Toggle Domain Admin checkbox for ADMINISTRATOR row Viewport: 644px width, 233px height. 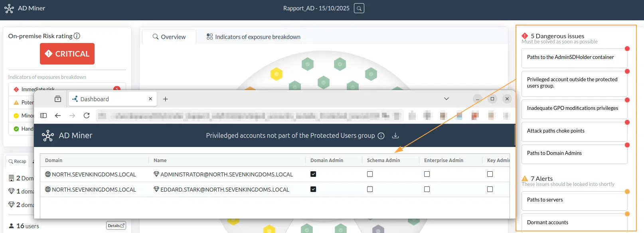(313, 174)
